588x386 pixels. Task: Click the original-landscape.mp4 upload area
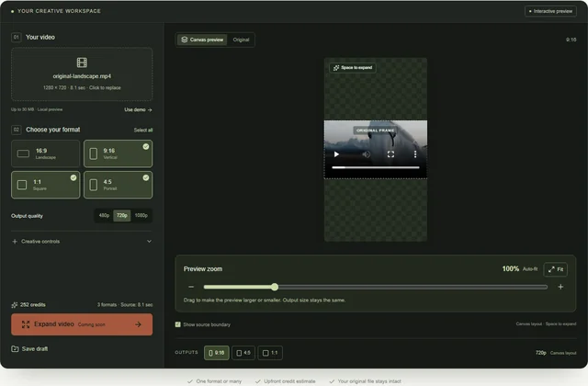[x=82, y=74]
